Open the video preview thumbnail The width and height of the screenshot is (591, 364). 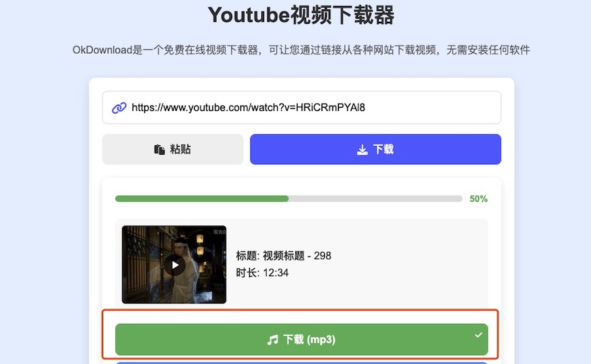(x=174, y=264)
